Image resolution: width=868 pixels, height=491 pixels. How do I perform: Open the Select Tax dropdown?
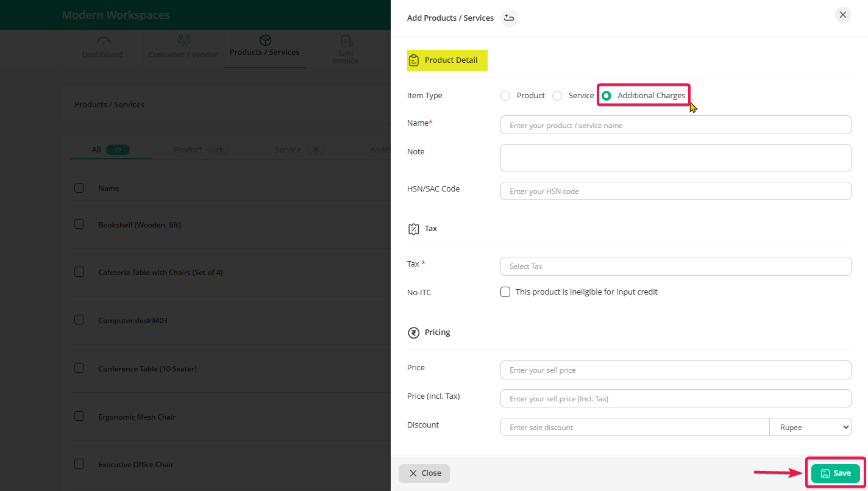coord(675,267)
